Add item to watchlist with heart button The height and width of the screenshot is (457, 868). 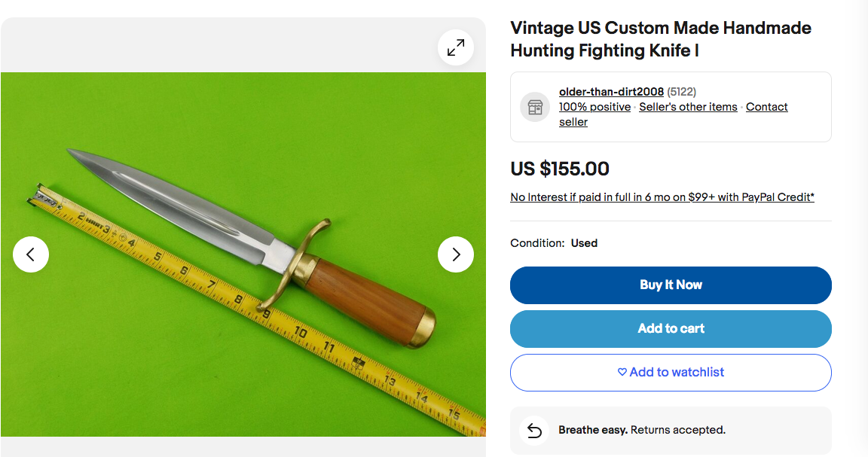(x=671, y=372)
